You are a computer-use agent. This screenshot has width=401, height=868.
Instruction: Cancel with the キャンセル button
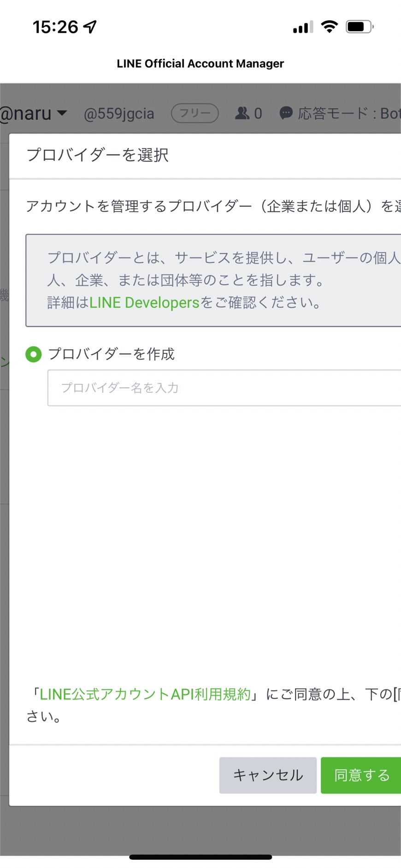(x=268, y=775)
